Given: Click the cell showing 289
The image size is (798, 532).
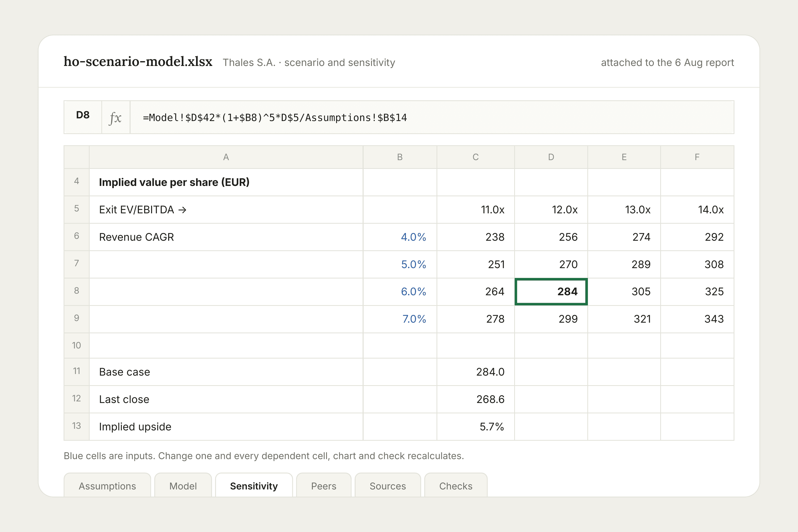Looking at the screenshot, I should [x=624, y=264].
